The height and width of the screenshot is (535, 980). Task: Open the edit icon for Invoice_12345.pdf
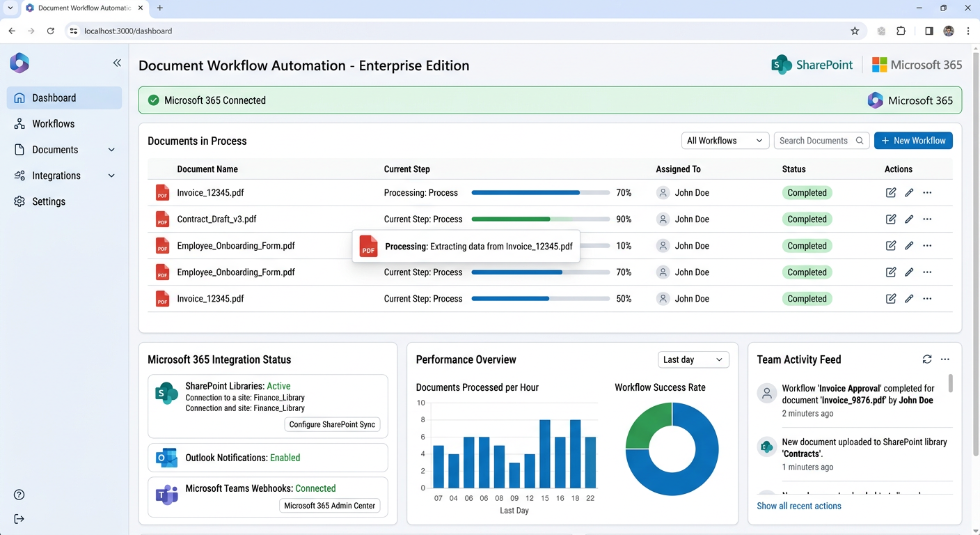[x=891, y=192]
